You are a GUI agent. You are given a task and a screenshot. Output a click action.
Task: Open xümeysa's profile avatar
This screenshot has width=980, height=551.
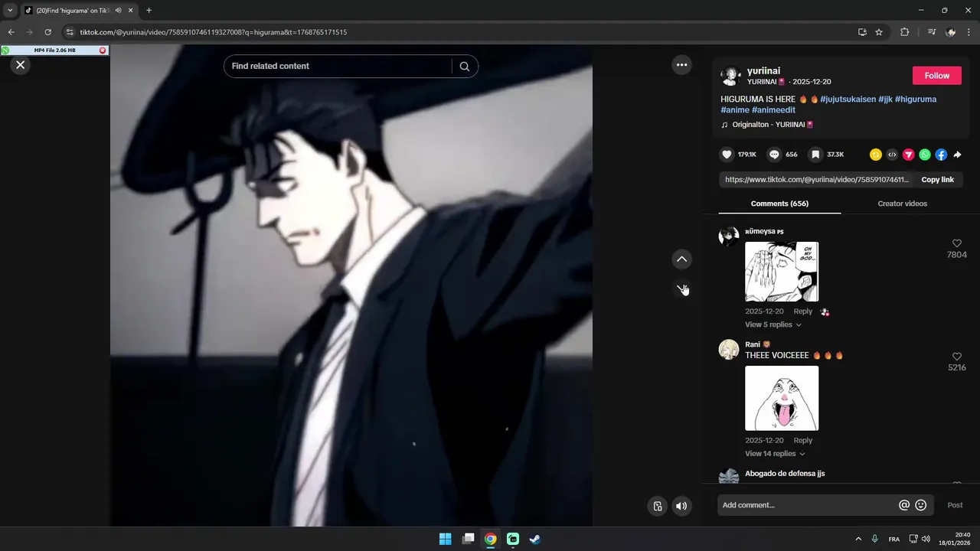pyautogui.click(x=729, y=236)
